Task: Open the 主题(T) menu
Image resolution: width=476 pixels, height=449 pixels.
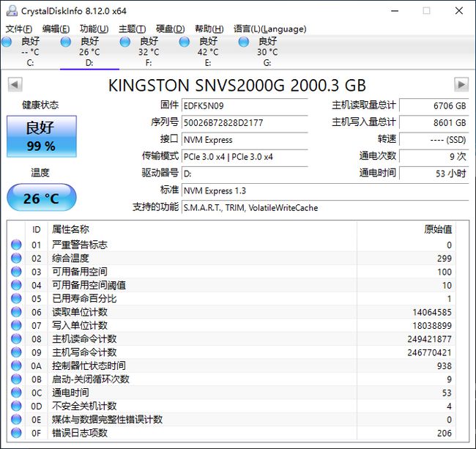Action: pyautogui.click(x=132, y=29)
